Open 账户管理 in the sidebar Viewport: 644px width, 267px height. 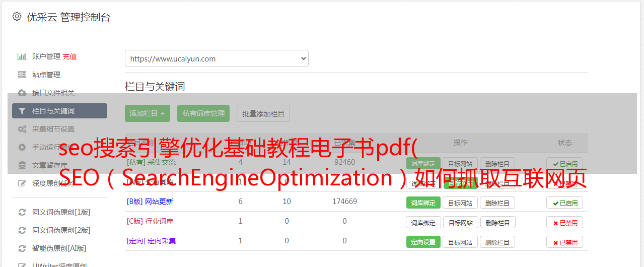coord(46,56)
